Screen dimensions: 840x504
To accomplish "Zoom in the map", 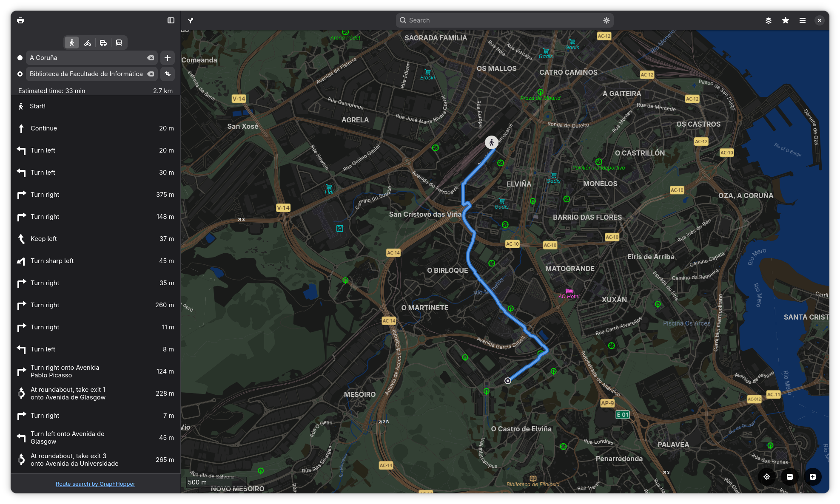I will 813,477.
